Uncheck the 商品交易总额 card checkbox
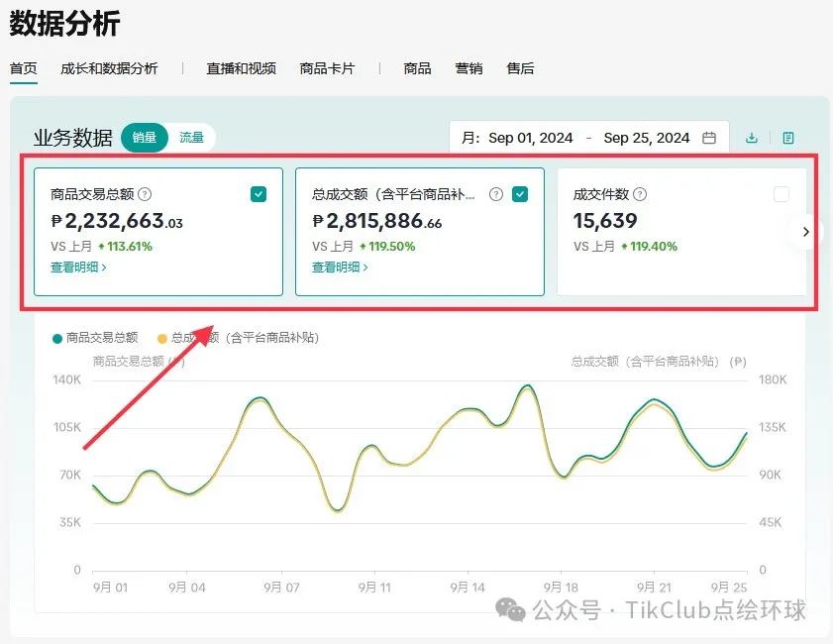This screenshot has width=833, height=644. click(259, 194)
